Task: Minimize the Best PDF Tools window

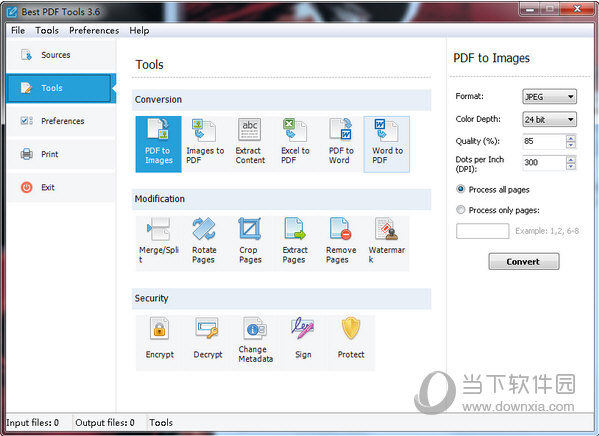Action: tap(530, 9)
